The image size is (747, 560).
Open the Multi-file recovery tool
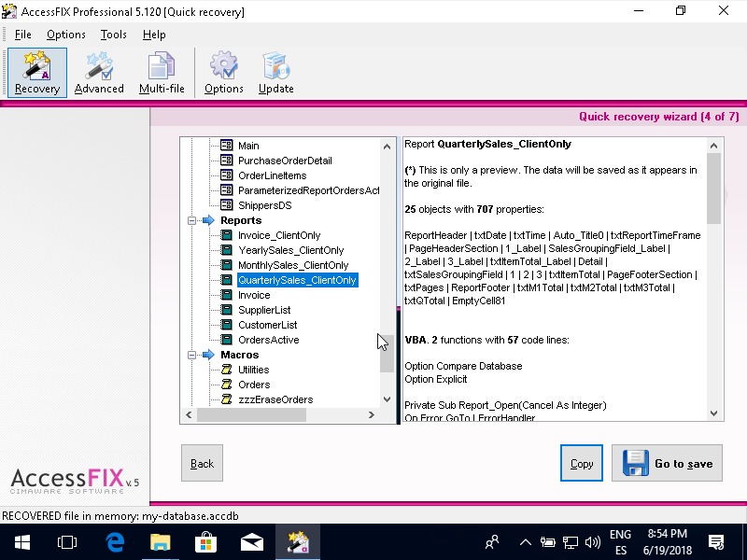pyautogui.click(x=162, y=72)
